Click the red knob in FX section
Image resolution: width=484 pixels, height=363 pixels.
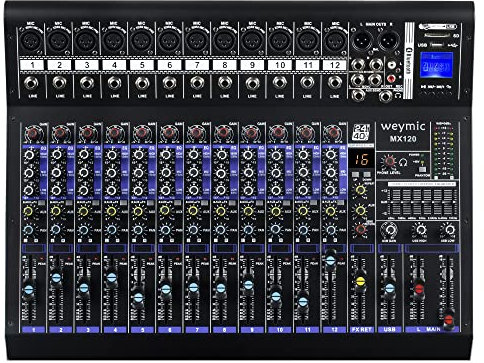pyautogui.click(x=360, y=229)
